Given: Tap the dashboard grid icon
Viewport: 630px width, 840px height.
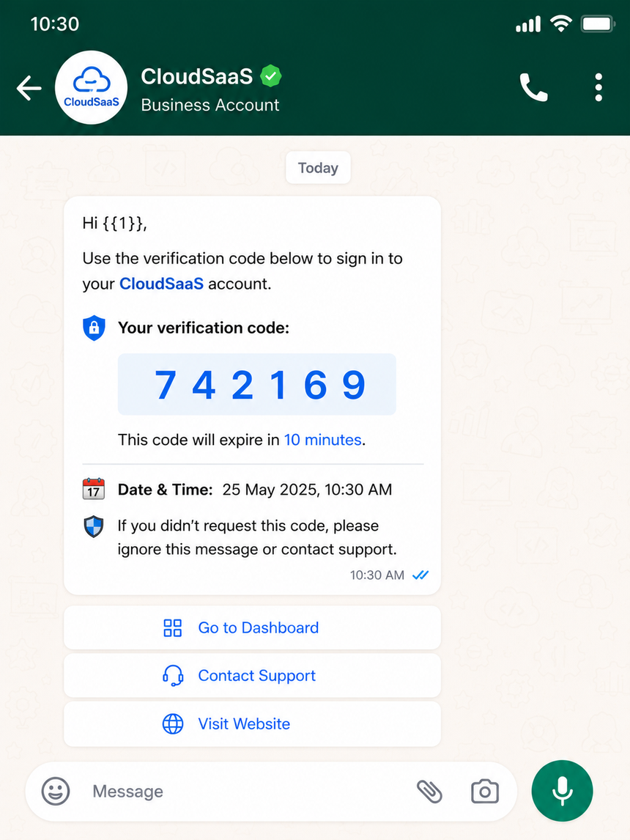Looking at the screenshot, I should tap(172, 628).
